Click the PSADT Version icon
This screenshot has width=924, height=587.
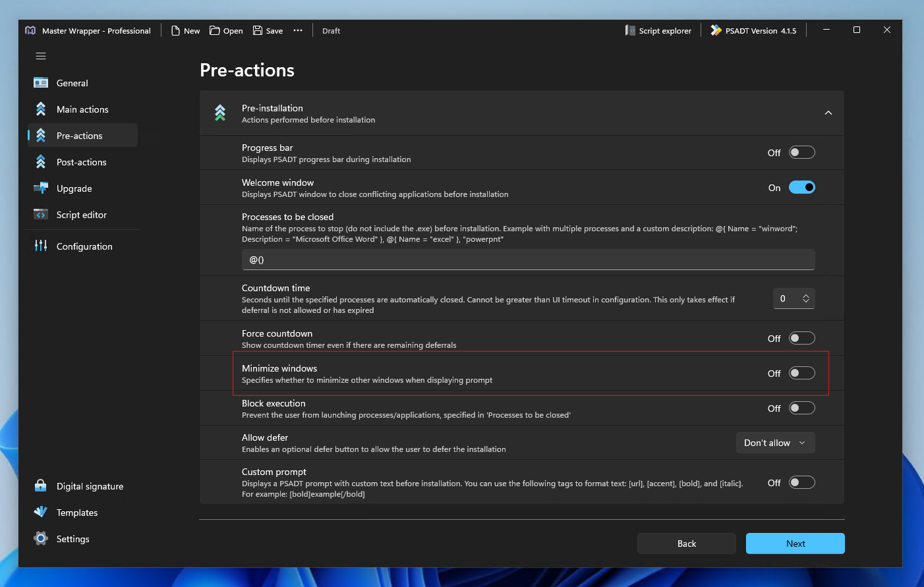tap(716, 30)
